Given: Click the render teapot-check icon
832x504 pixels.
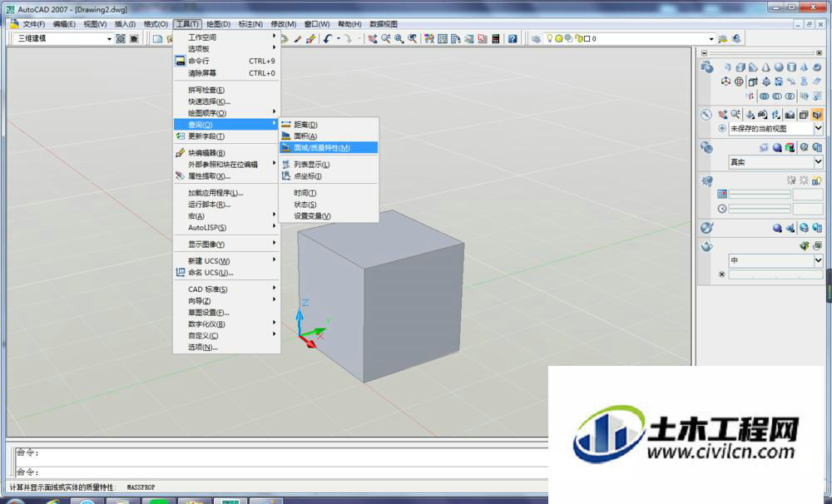Looking at the screenshot, I should point(805,245).
